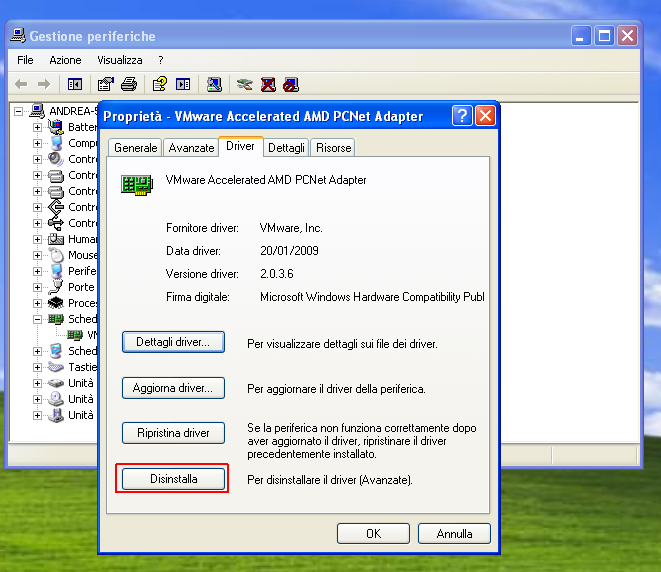
Task: Minimize the Gestione periferiche window
Action: (581, 36)
